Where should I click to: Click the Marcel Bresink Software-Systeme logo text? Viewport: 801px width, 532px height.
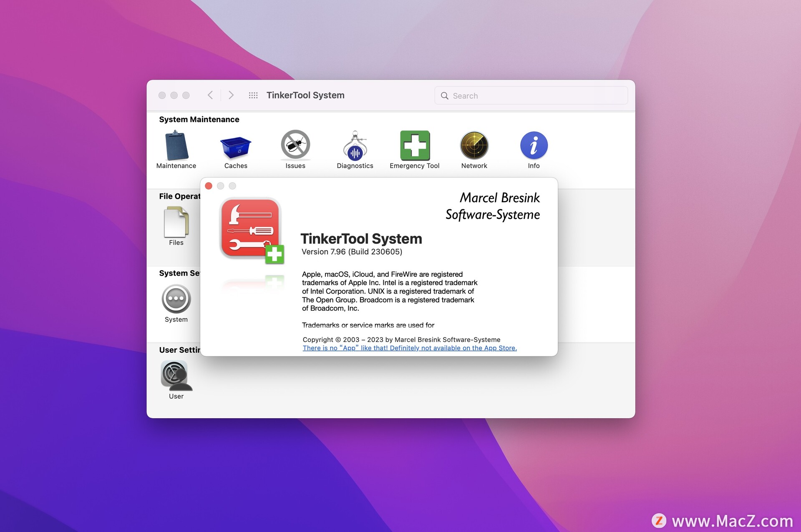tap(493, 206)
